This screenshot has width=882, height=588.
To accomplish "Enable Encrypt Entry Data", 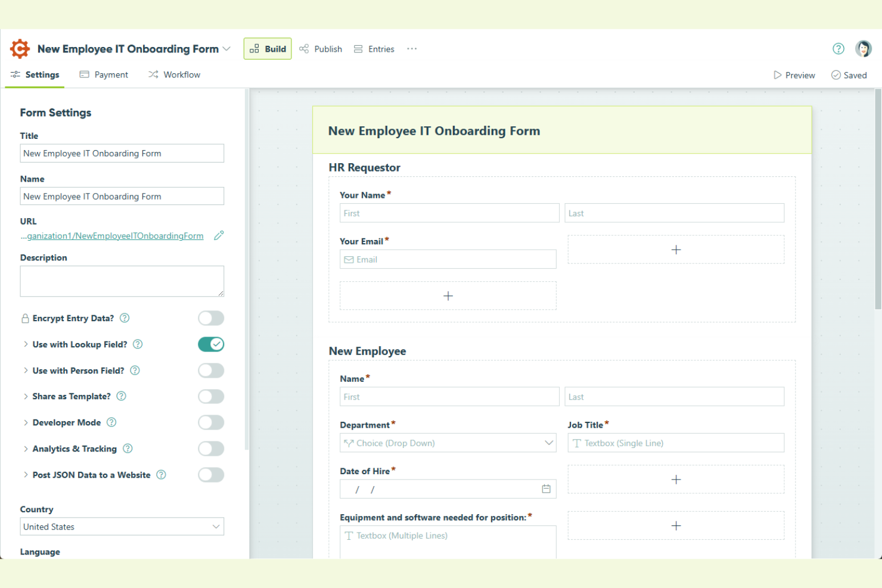I will click(x=211, y=318).
